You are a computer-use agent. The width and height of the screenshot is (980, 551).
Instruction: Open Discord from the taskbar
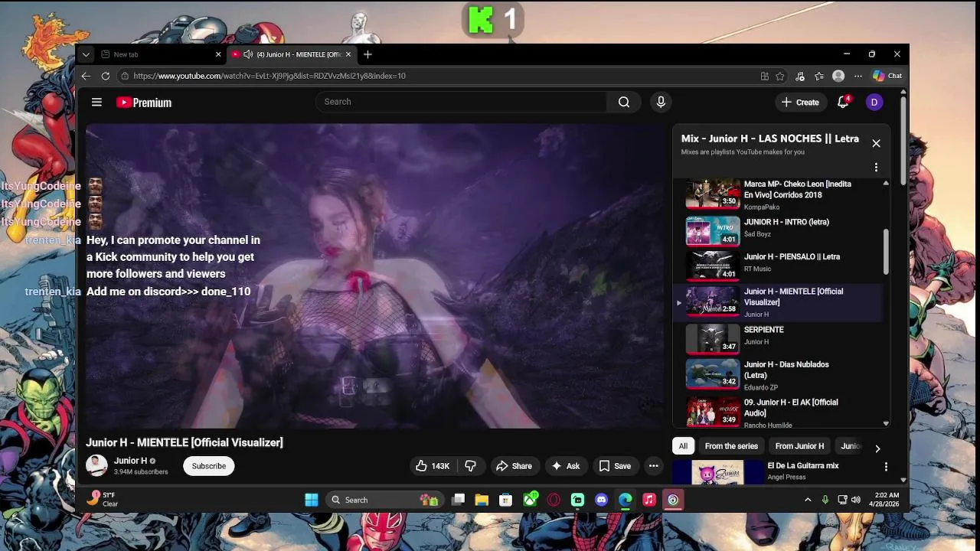pos(602,500)
